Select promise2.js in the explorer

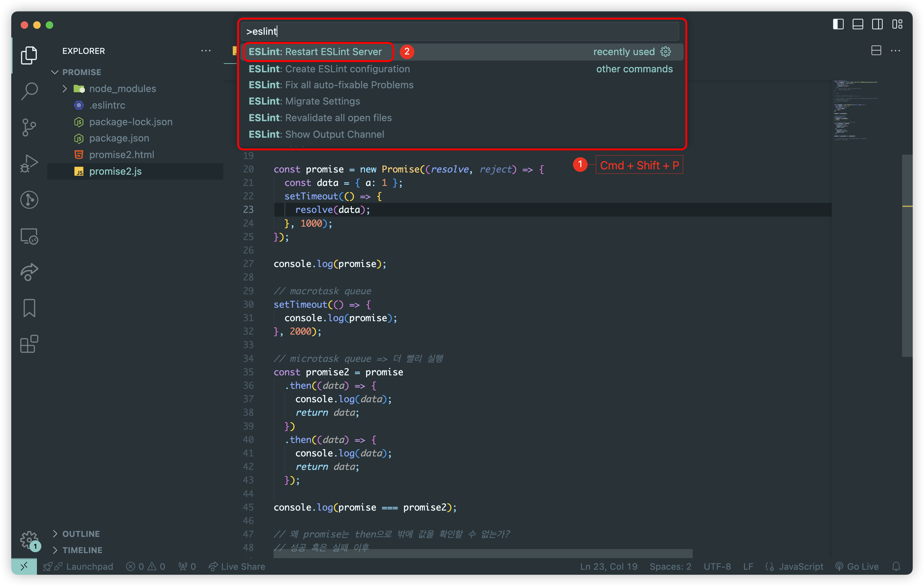coord(135,172)
